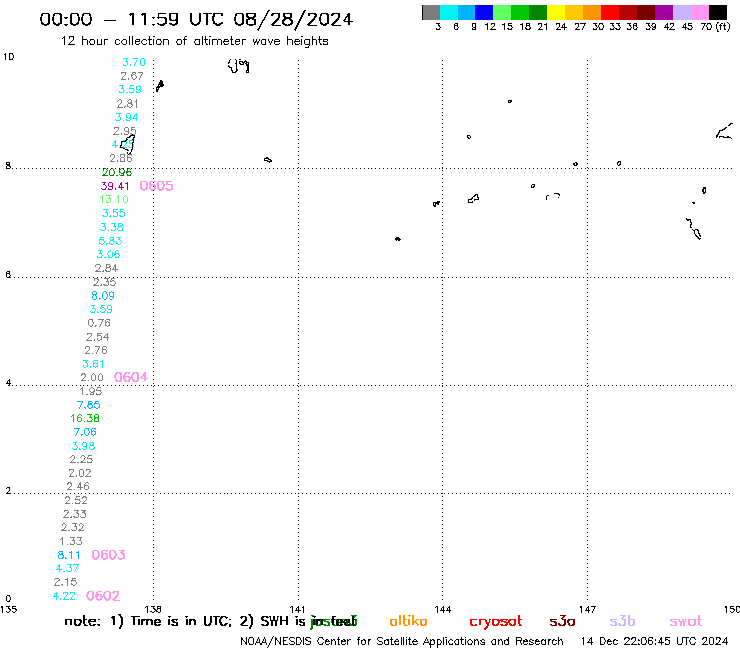
Task: Click the '12 hour collection of altimeter wave heights' subtitle
Action: pos(194,41)
